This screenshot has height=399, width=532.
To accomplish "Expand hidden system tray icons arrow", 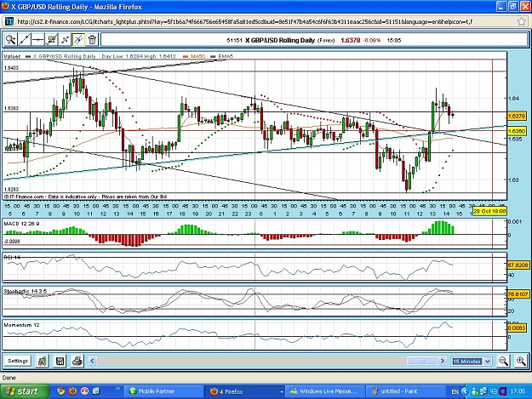I will pos(465,391).
